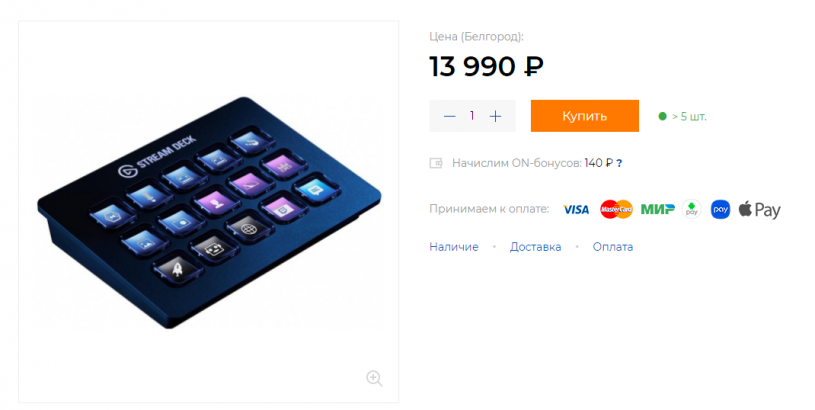Open the Оплата link
Image resolution: width=815 pixels, height=410 pixels.
(x=613, y=247)
